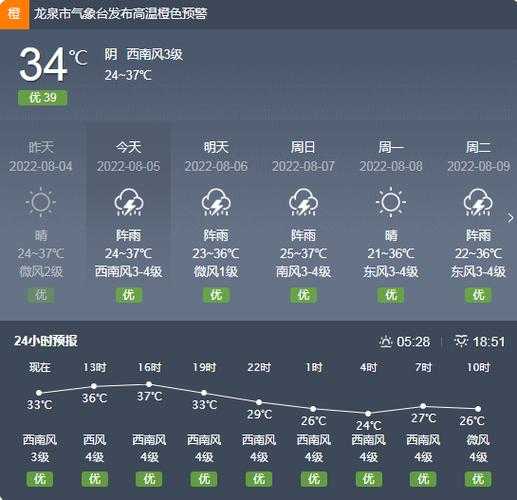Click the 24小时预报 section heading
Viewport: 517px width, 500px height.
tap(46, 341)
